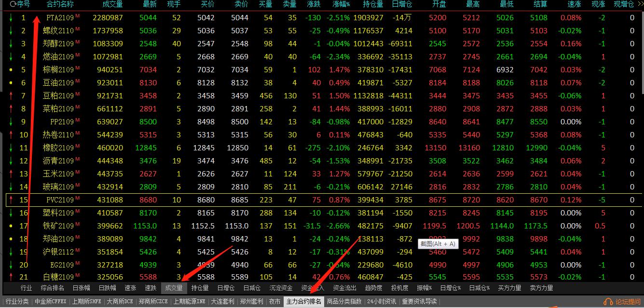The image size is (644, 308).
Task: Switch to the 行业 ranking tab
Action: pos(27,288)
